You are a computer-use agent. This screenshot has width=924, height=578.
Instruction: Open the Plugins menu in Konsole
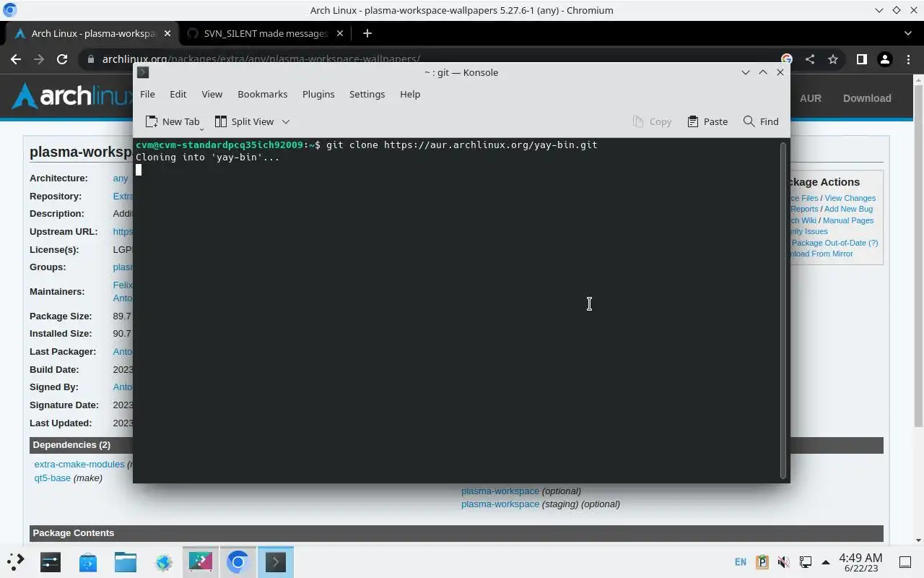[318, 94]
